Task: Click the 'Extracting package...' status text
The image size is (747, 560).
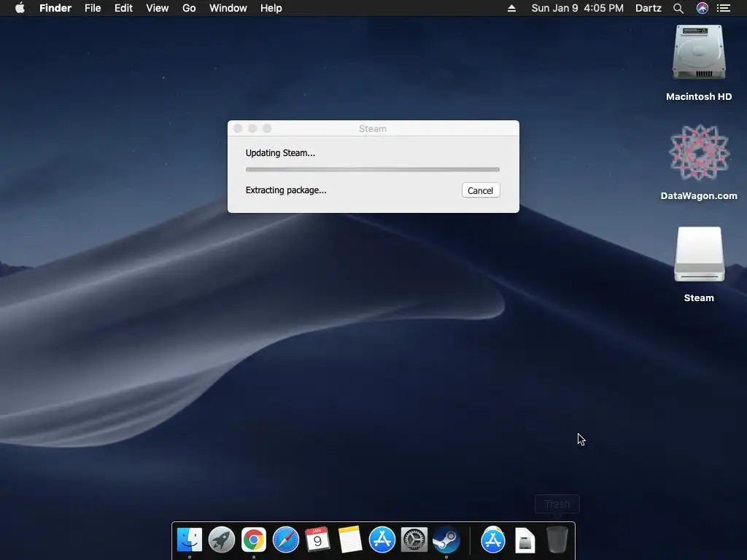Action: [x=286, y=190]
